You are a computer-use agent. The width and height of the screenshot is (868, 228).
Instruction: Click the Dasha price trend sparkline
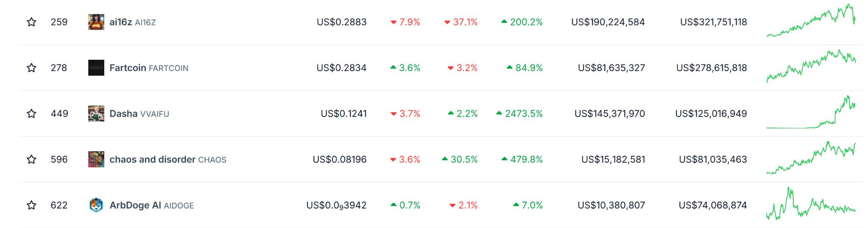pyautogui.click(x=811, y=113)
